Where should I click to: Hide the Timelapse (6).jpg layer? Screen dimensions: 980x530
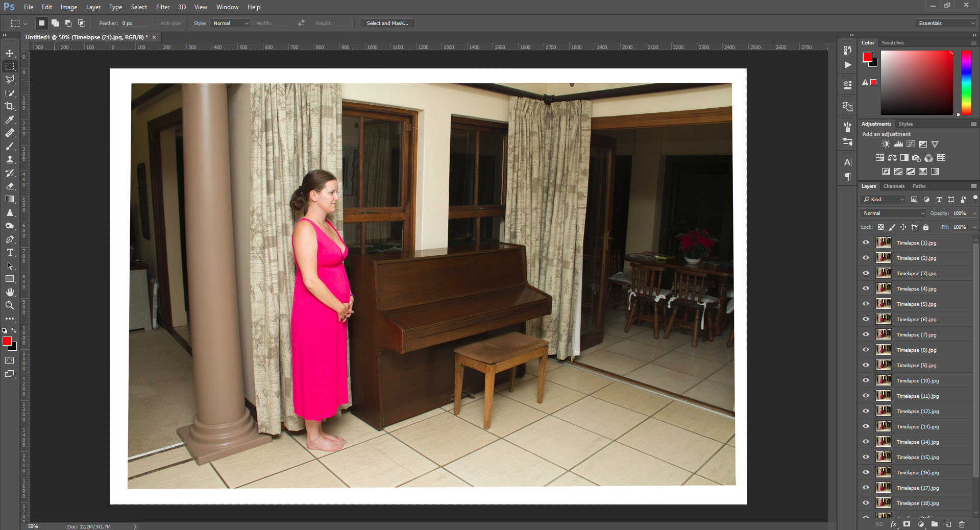click(x=866, y=319)
